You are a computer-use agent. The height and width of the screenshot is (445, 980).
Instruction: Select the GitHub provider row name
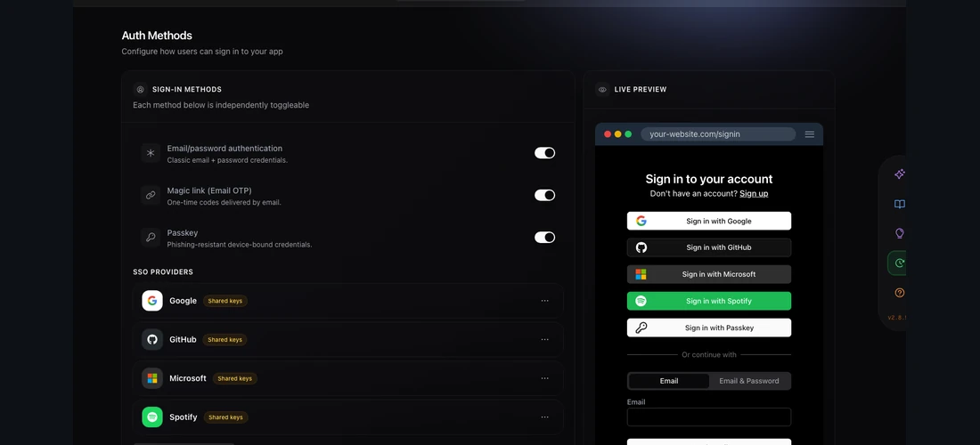184,339
